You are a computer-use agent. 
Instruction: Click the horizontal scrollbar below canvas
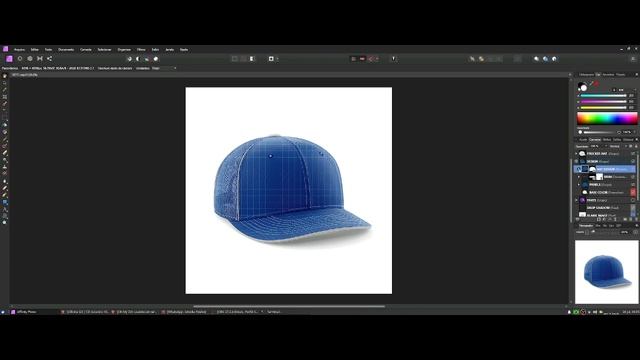(x=289, y=306)
